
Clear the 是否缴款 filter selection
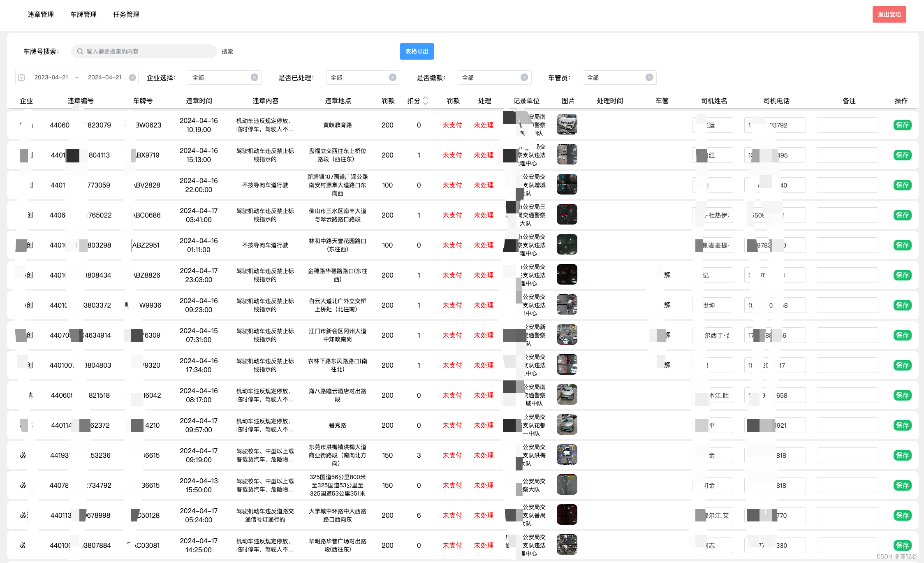(524, 77)
